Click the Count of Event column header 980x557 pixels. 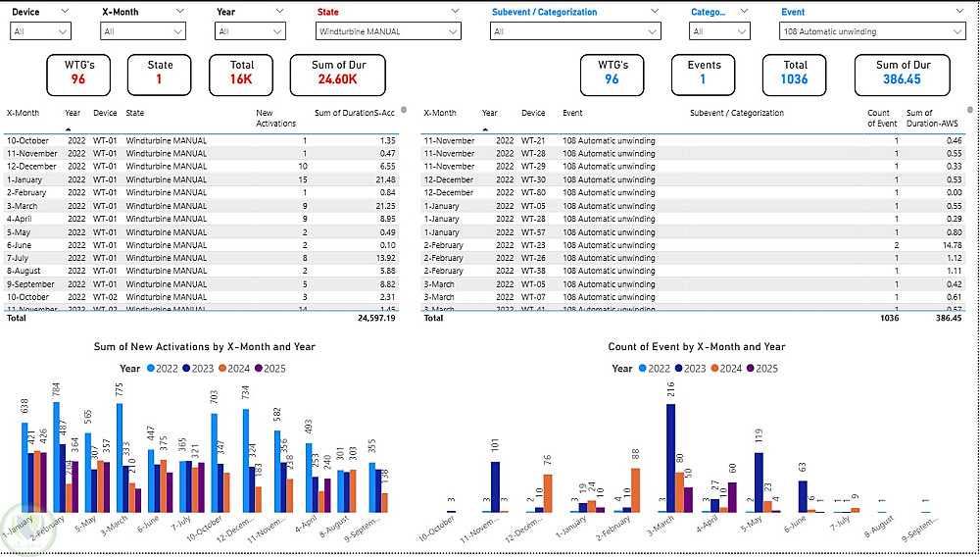pyautogui.click(x=878, y=118)
